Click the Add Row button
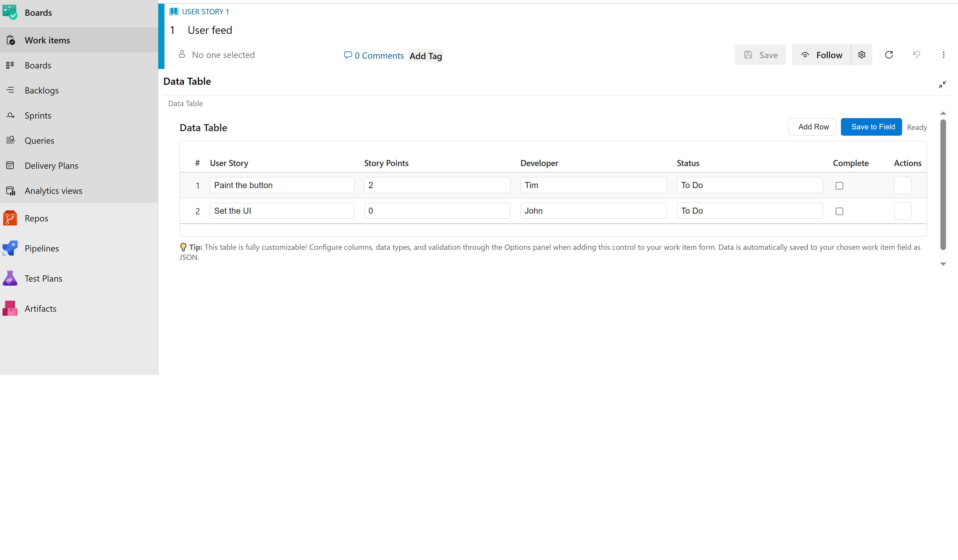The width and height of the screenshot is (958, 560). pyautogui.click(x=812, y=127)
